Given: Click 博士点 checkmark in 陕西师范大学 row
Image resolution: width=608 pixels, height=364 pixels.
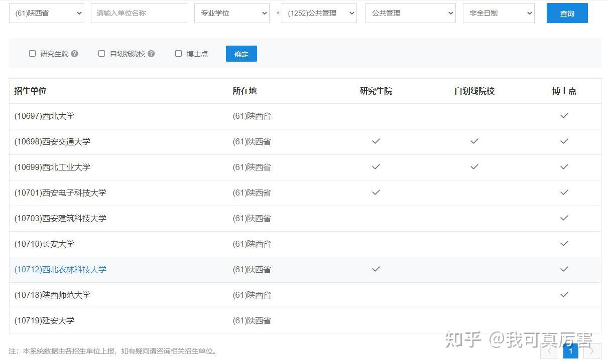Looking at the screenshot, I should click(x=564, y=294).
